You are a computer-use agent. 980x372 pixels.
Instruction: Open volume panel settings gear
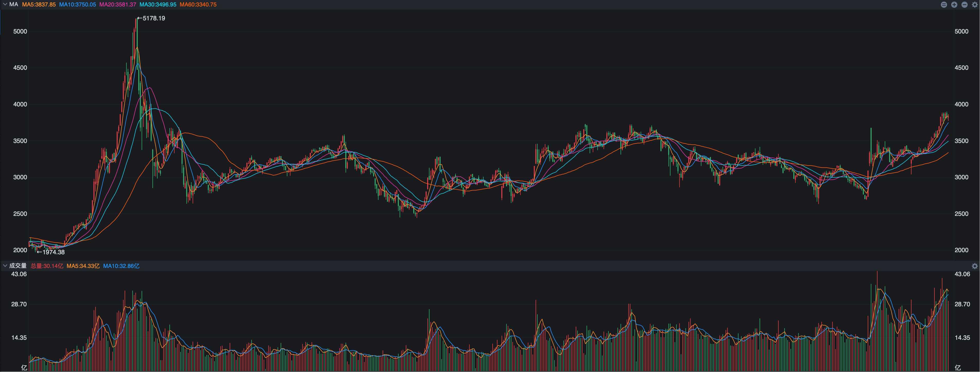coord(975,266)
